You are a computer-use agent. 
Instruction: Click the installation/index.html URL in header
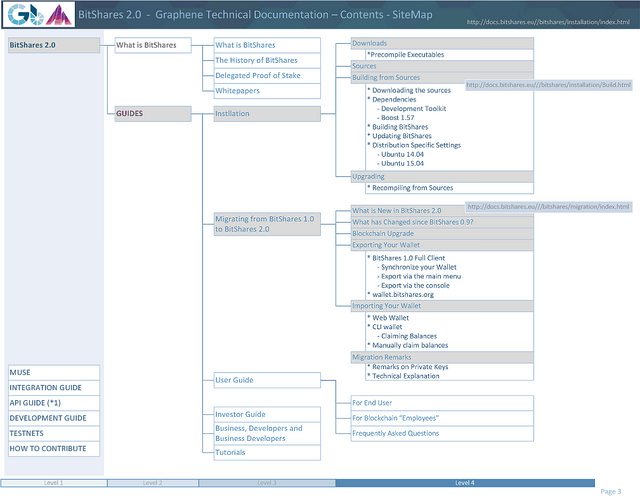coord(548,22)
